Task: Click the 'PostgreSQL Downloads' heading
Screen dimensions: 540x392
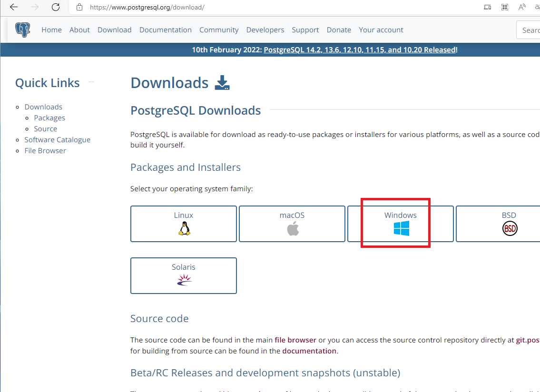Action: pyautogui.click(x=196, y=110)
